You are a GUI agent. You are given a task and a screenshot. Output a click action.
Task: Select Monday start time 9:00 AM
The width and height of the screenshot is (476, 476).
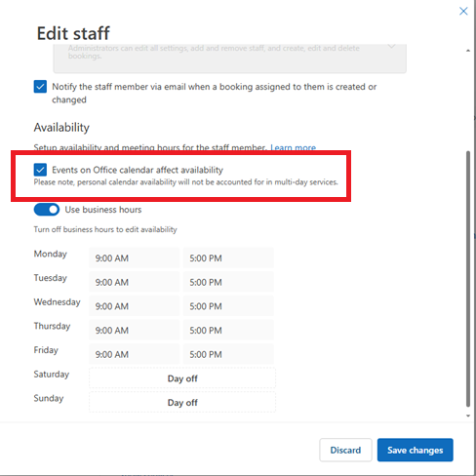coord(135,258)
